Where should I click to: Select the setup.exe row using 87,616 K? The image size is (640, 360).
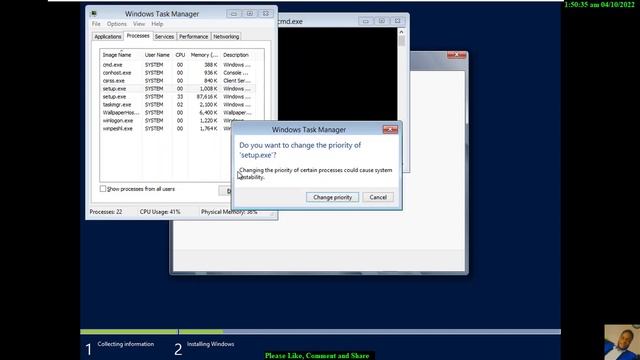178,97
